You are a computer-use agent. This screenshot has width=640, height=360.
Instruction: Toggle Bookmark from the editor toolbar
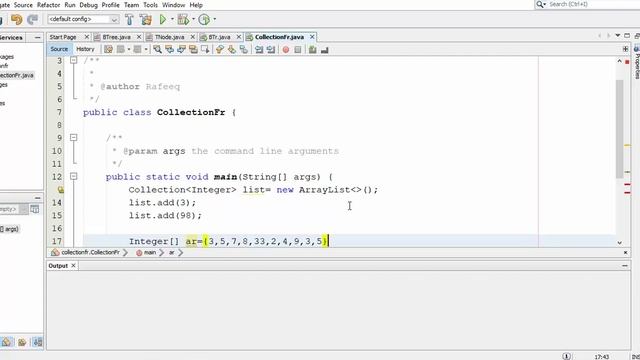tap(244, 49)
